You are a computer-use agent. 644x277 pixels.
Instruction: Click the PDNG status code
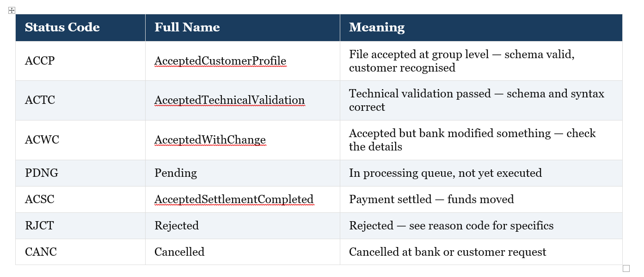point(41,173)
